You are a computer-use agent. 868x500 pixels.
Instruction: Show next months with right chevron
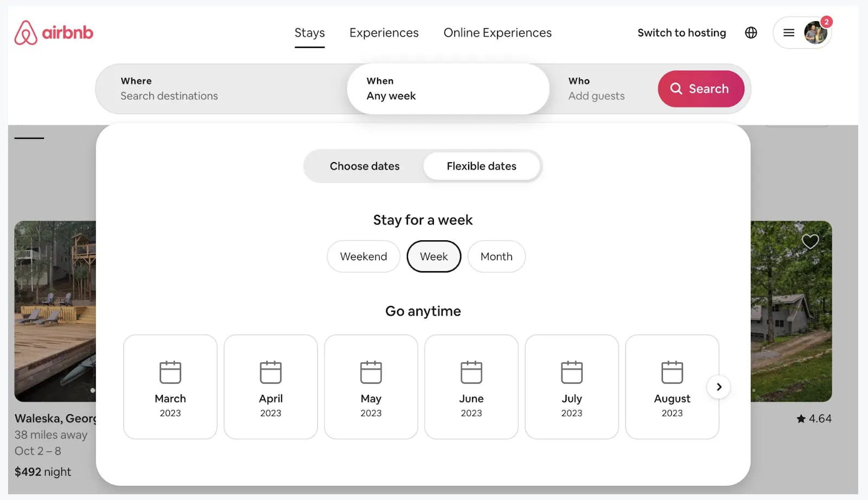point(719,387)
